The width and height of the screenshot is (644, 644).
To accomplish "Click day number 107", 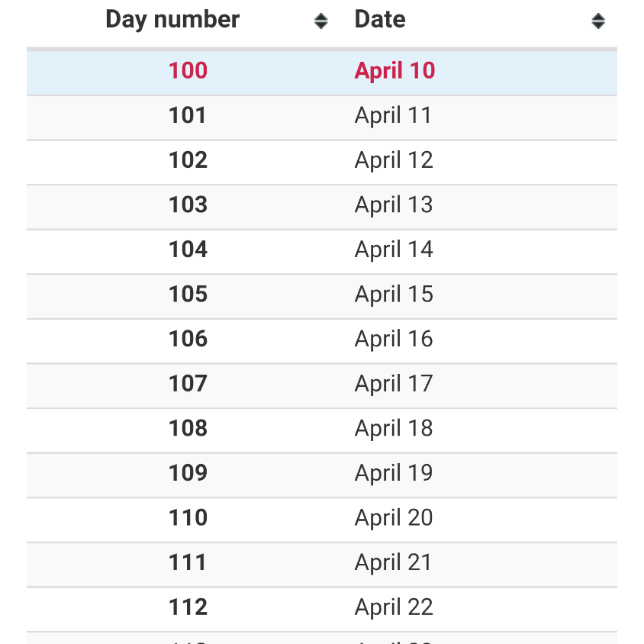I will tap(188, 383).
